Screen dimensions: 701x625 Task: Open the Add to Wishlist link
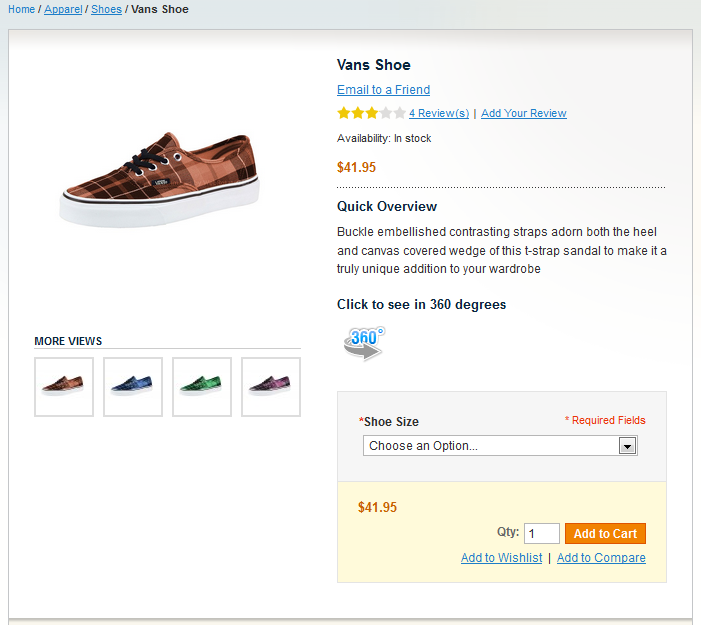point(502,558)
